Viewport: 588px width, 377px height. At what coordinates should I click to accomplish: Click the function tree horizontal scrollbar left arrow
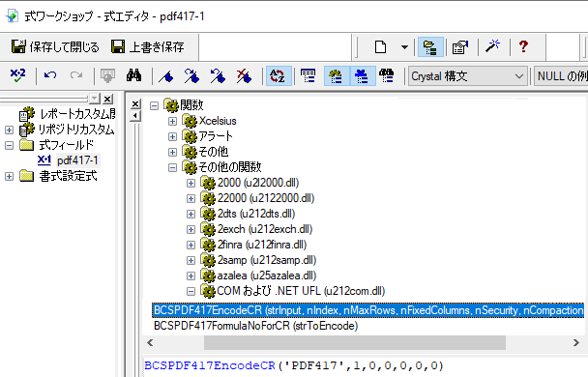pos(150,342)
